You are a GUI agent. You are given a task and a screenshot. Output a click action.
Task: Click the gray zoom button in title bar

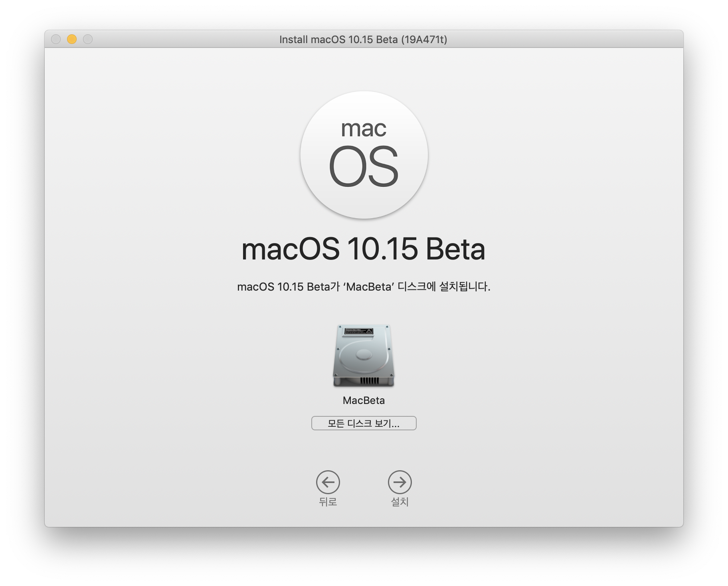(88, 39)
